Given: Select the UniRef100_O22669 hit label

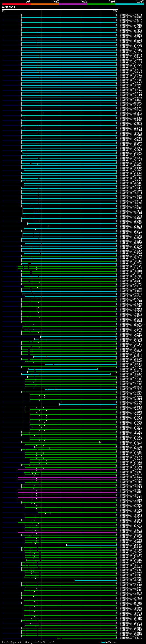Looking at the screenshot, I should (x=131, y=75).
